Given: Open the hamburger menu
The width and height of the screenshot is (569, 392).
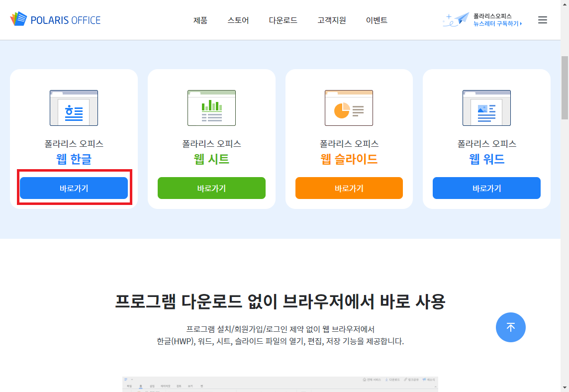Looking at the screenshot, I should tap(543, 20).
